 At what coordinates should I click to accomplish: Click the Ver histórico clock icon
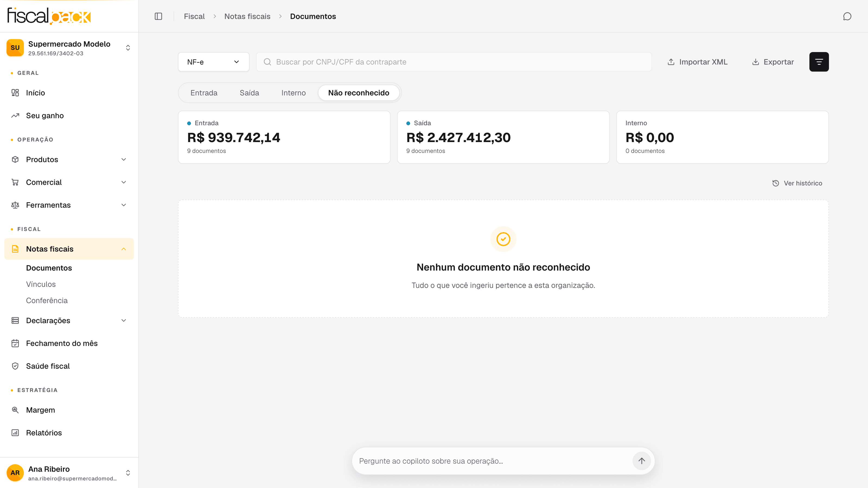coord(776,183)
